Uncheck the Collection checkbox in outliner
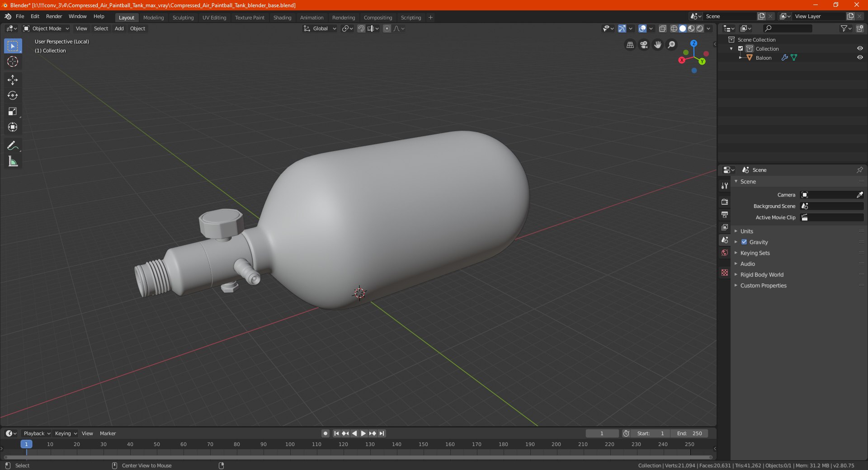The width and height of the screenshot is (868, 470). 741,48
